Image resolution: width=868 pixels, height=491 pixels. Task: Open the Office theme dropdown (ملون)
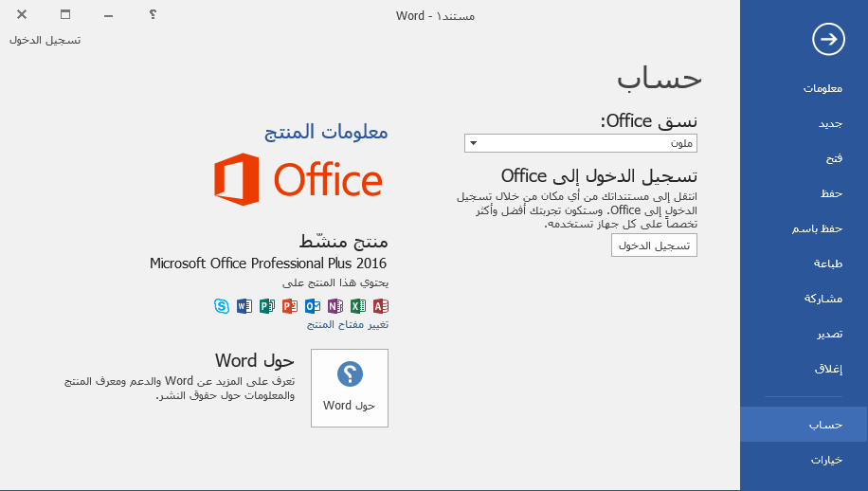click(x=581, y=143)
